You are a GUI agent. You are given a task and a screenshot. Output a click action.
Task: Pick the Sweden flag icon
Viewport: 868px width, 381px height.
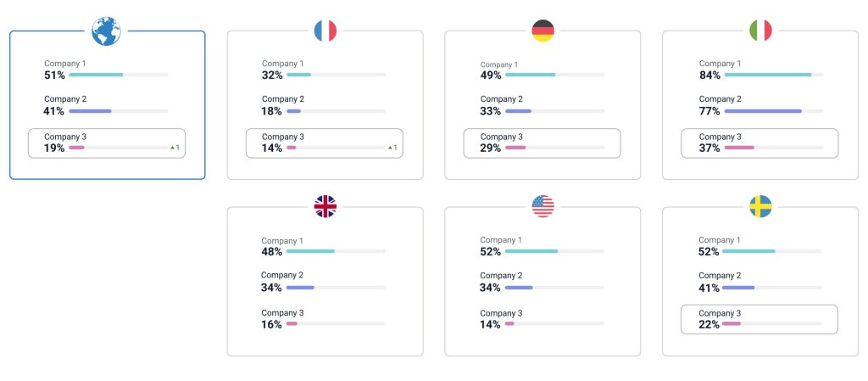[760, 206]
